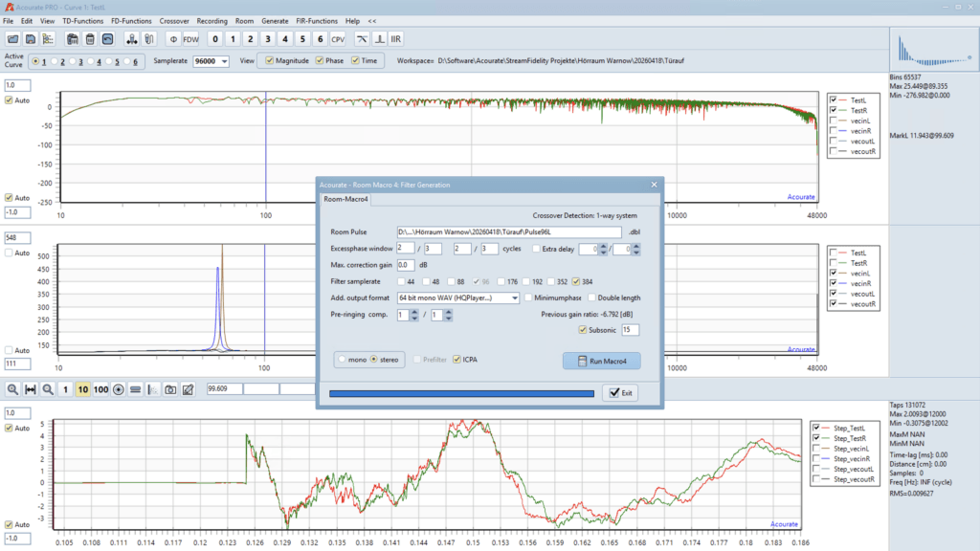
Task: Open the Crossover menu
Action: [174, 20]
